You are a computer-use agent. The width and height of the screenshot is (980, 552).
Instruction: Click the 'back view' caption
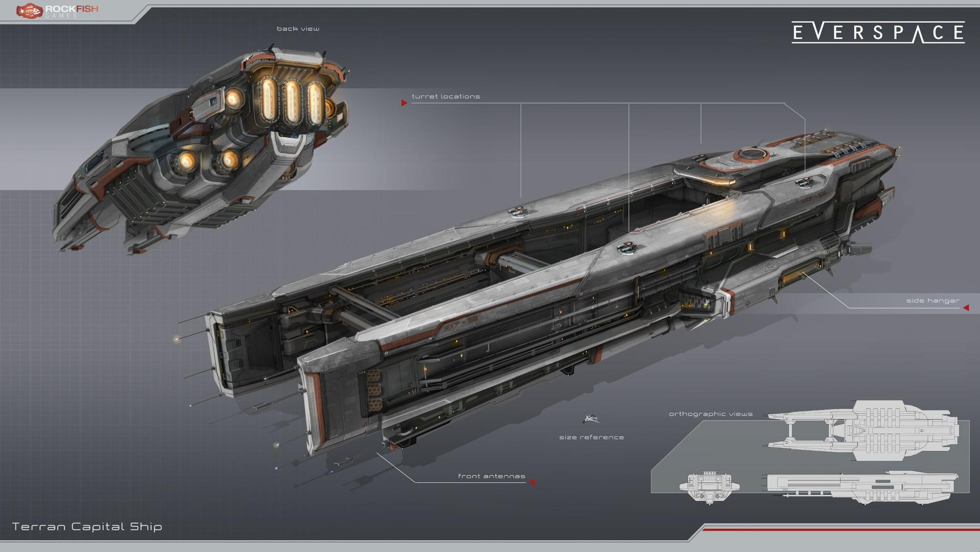(298, 29)
